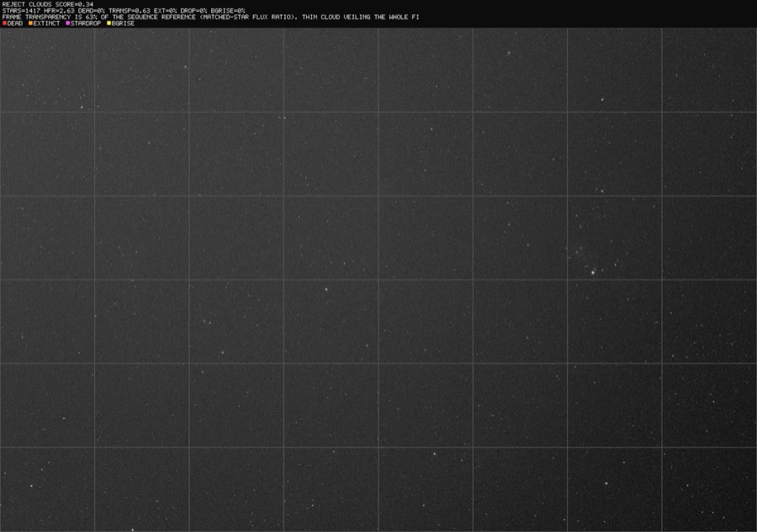The image size is (757, 532).
Task: Select the 'REJECT CLOUDS SCORE=0.34' header text
Action: point(48,4)
